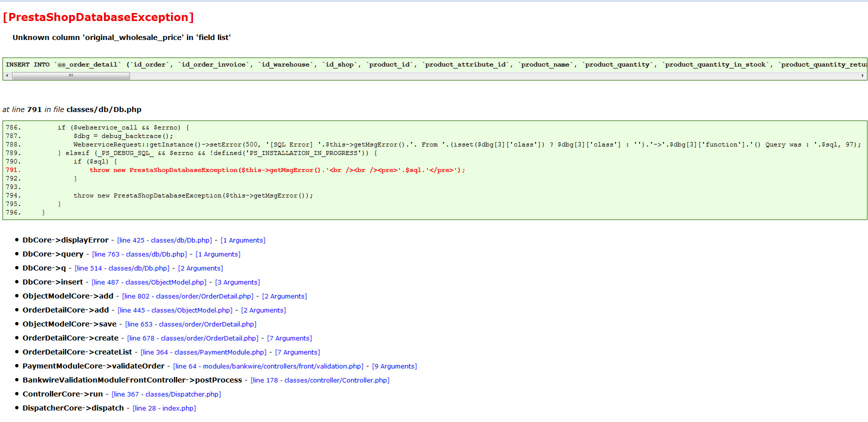
Task: Click the 'OrderDetailCore->create' stack entry name
Action: [x=70, y=338]
